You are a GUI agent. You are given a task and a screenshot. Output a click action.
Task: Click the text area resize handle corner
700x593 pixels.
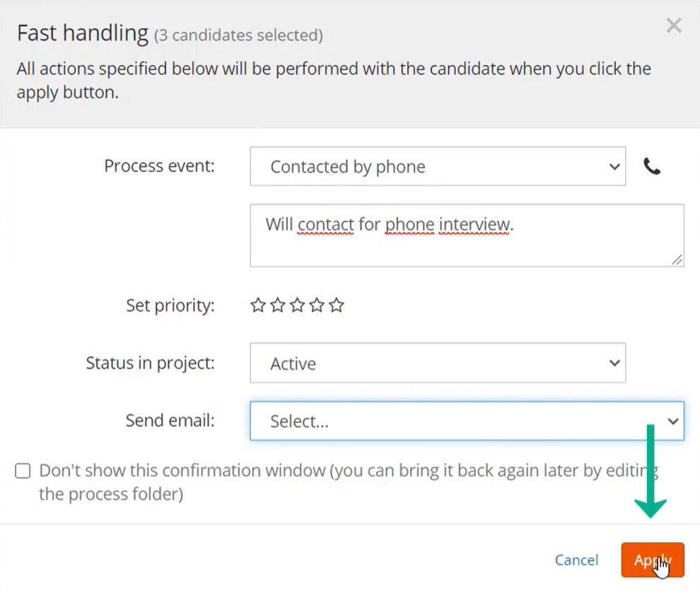(677, 260)
